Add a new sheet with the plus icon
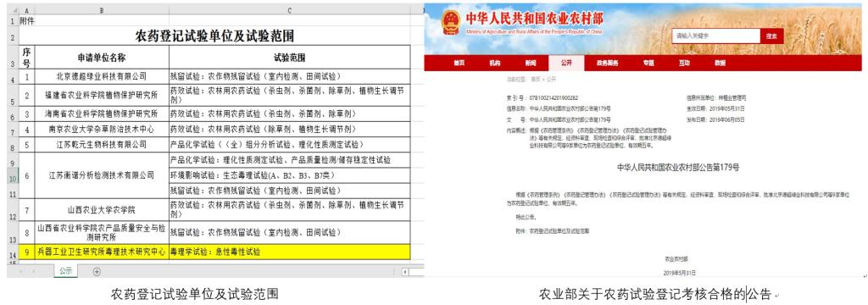The height and width of the screenshot is (305, 868). click(x=97, y=271)
